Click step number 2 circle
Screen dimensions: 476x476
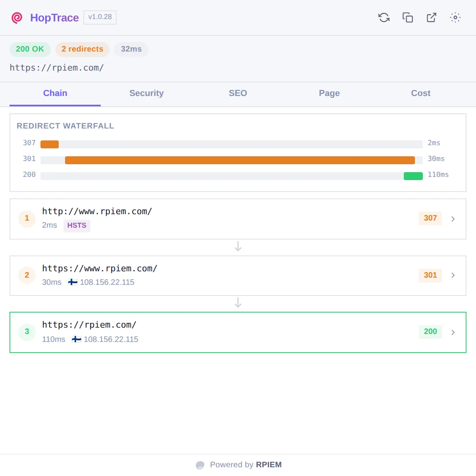pyautogui.click(x=27, y=275)
